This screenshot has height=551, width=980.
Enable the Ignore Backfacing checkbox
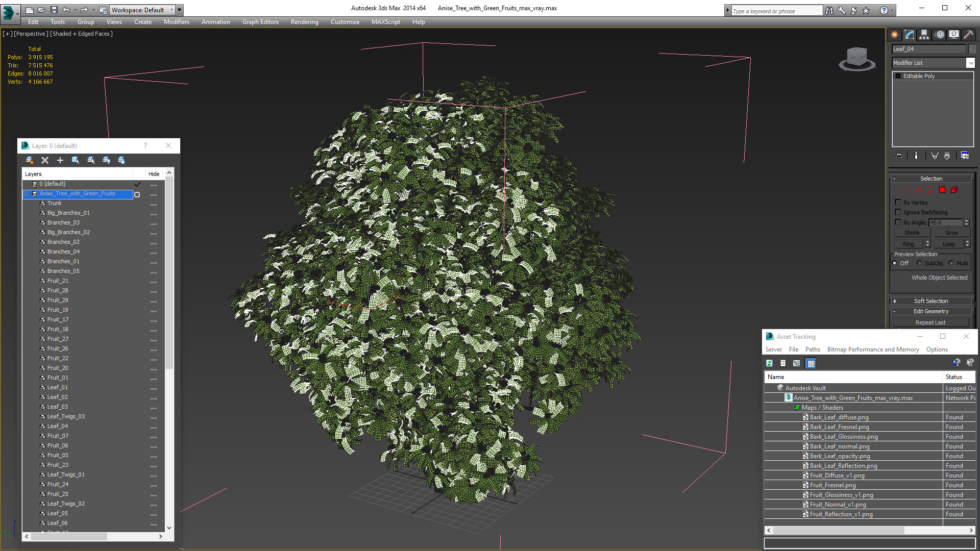[x=898, y=212]
